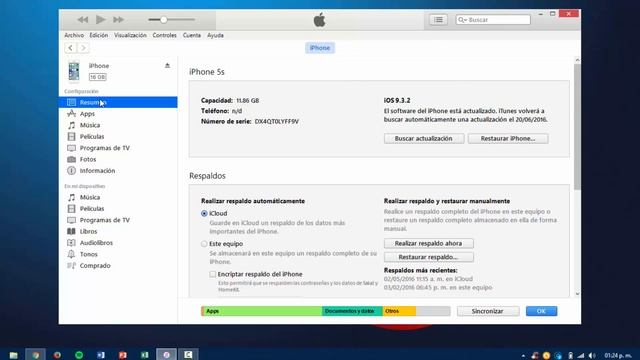Image resolution: width=640 pixels, height=360 pixels.
Task: Select the iPhone tab at top center
Action: pyautogui.click(x=320, y=48)
